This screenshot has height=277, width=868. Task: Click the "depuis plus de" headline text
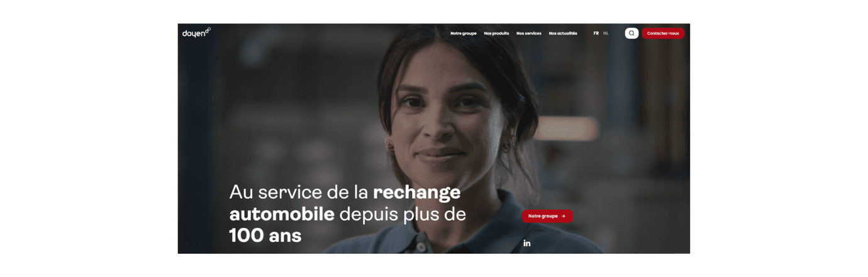(x=403, y=215)
